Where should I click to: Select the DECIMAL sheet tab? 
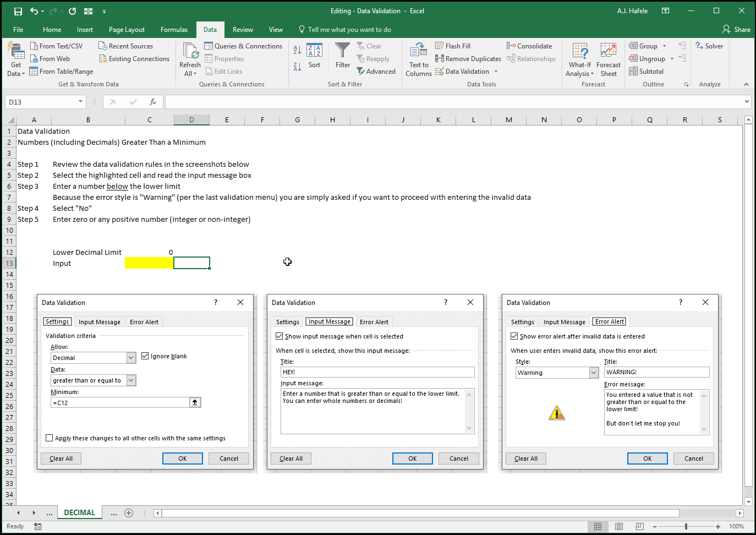pyautogui.click(x=79, y=512)
